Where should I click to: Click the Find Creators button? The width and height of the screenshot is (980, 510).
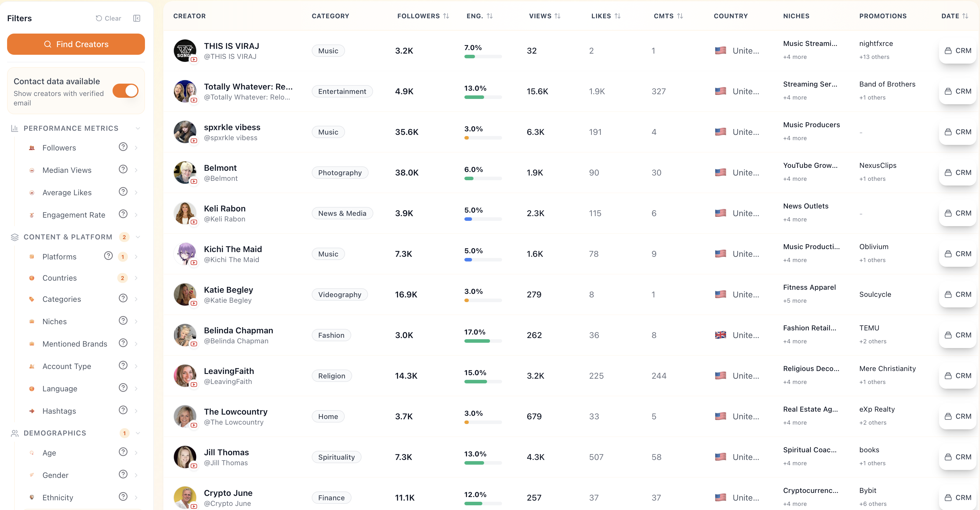pos(76,44)
